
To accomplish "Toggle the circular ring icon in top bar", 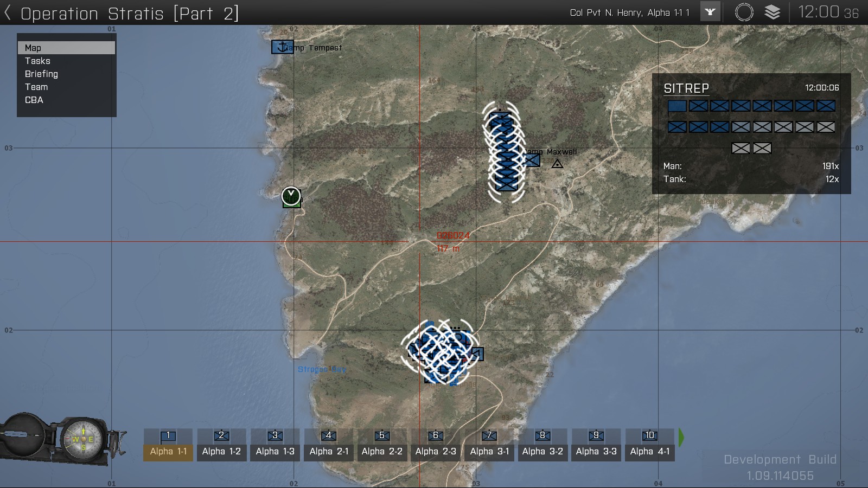I will point(744,12).
